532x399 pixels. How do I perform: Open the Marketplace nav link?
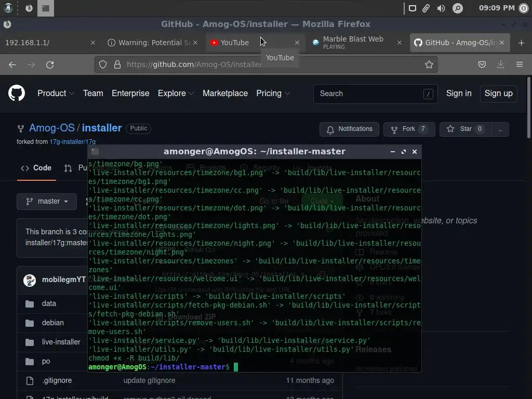click(x=225, y=94)
